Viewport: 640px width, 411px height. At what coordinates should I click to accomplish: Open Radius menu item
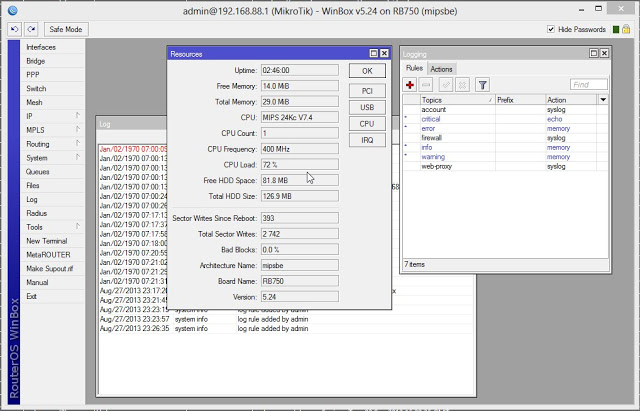[52, 213]
